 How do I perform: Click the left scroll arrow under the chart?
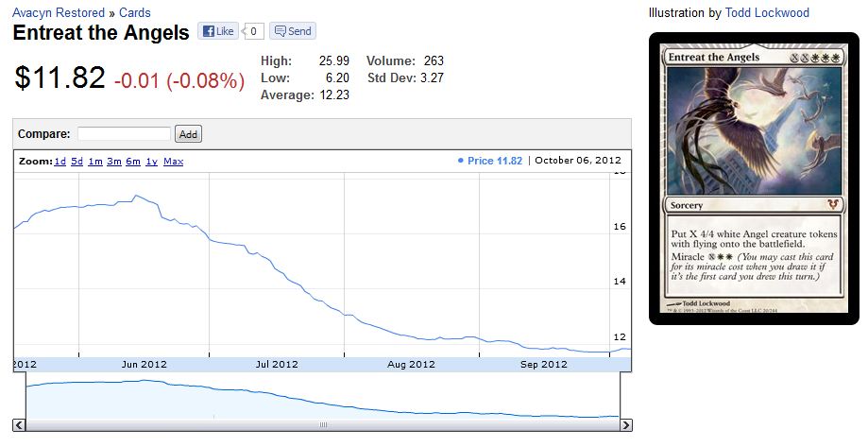[x=19, y=424]
